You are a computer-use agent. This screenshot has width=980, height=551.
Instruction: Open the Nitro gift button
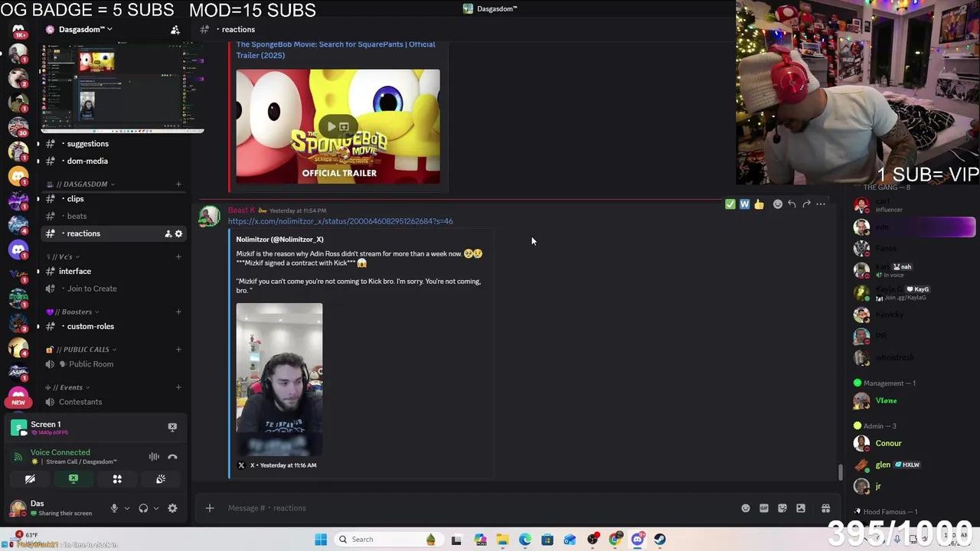click(x=825, y=508)
